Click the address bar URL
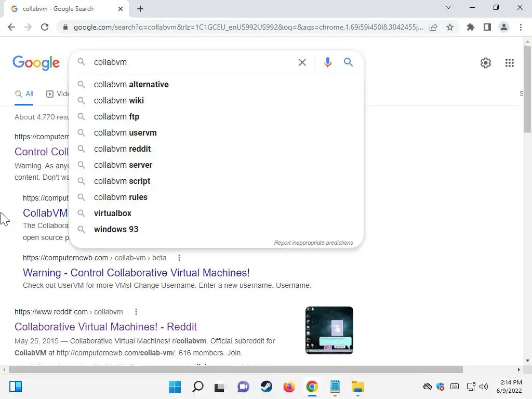 pos(248,27)
